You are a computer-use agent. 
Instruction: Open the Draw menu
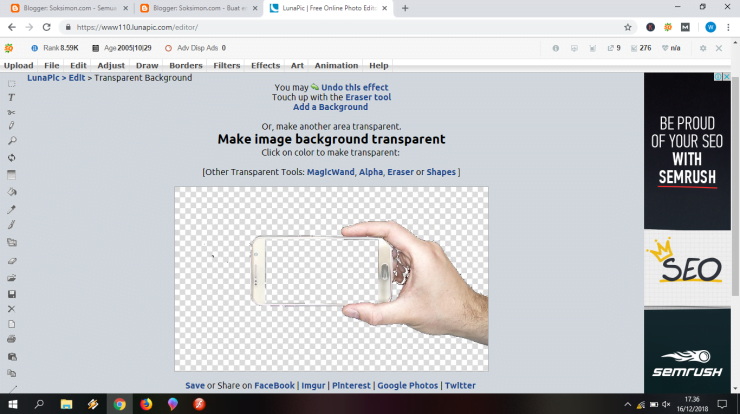coord(147,66)
